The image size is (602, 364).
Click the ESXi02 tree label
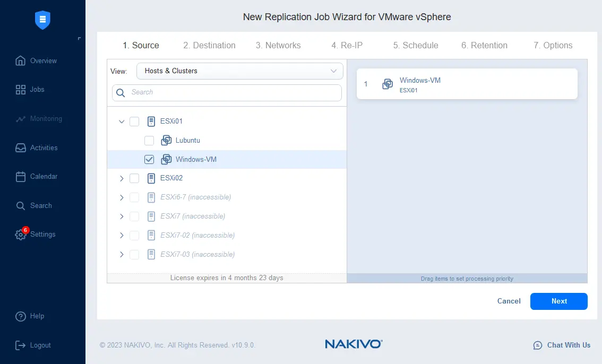171,178
